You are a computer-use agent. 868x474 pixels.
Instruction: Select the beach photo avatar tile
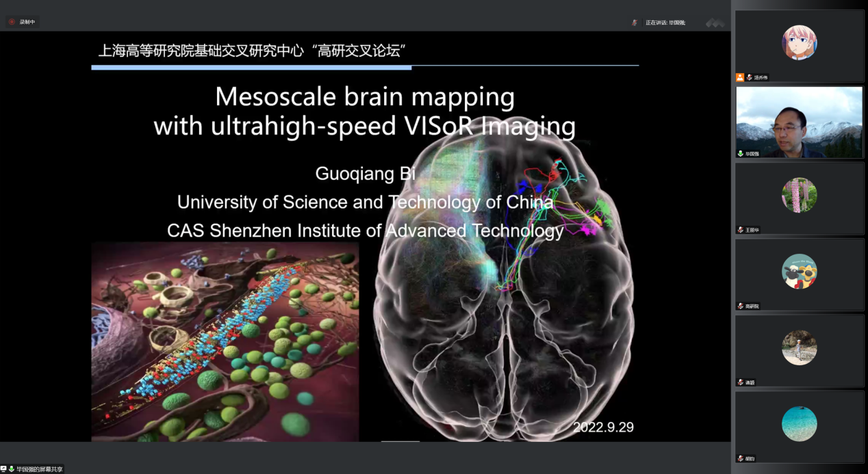[799, 347]
